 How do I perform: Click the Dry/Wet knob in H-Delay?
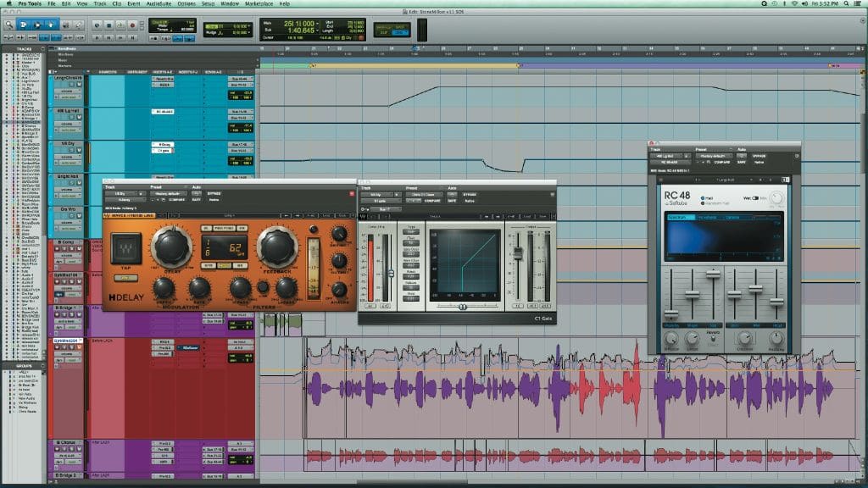[339, 234]
